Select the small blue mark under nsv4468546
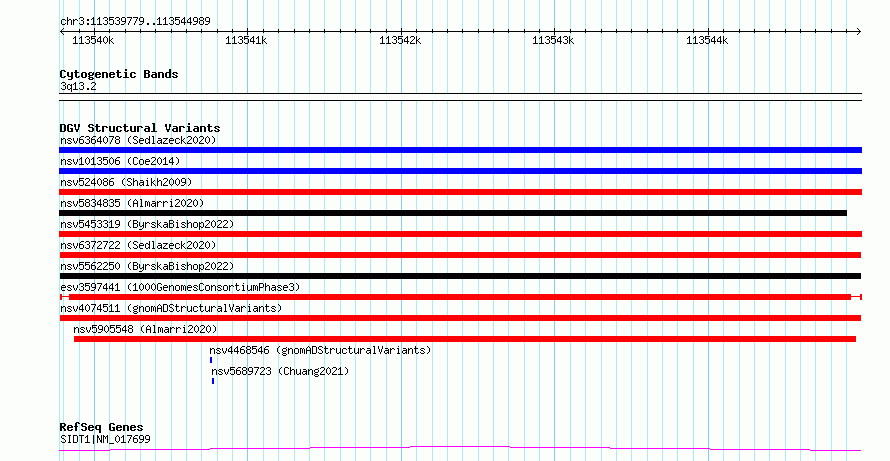 tap(211, 360)
